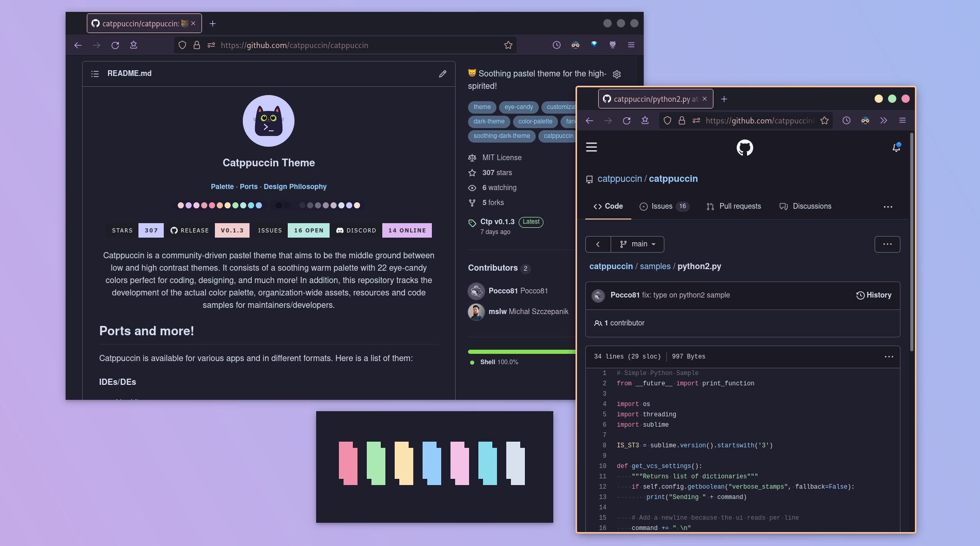Open main branch dropdown
Viewport: 980px width, 546px height.
point(637,244)
